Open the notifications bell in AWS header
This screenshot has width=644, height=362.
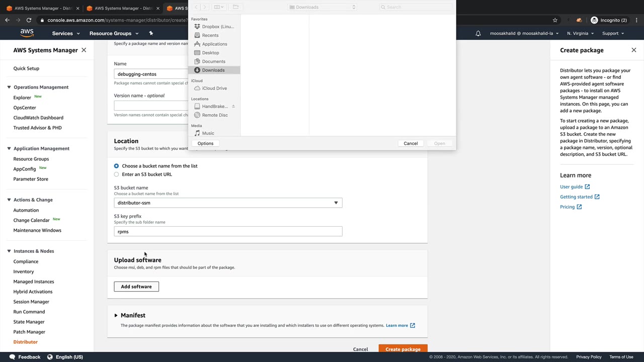point(478,33)
